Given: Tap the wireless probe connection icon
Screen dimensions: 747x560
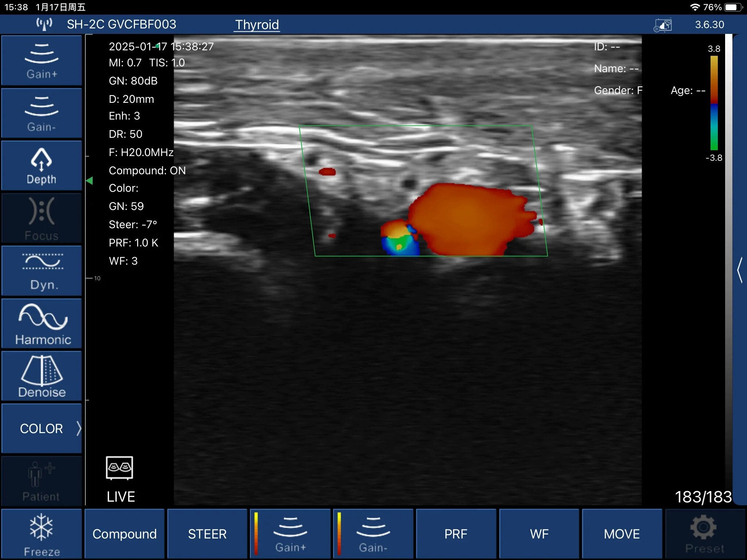Looking at the screenshot, I should point(44,24).
